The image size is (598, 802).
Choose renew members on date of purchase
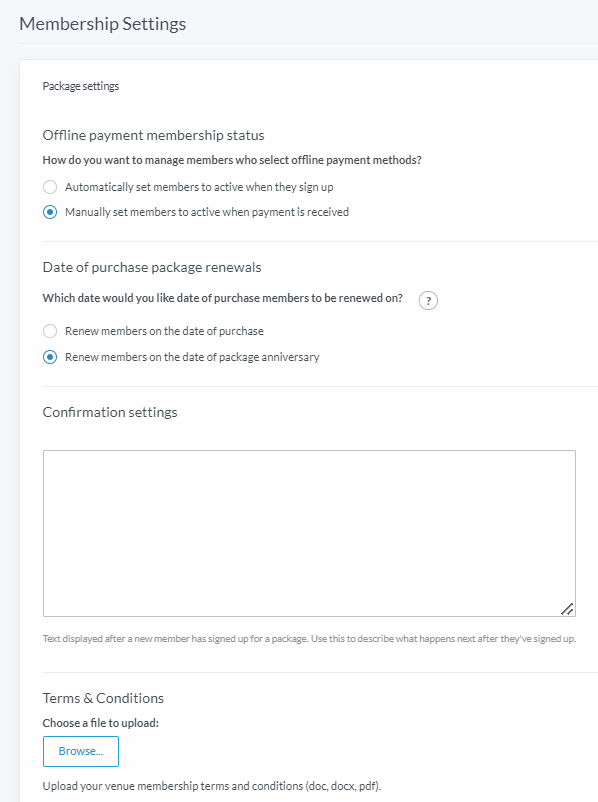(x=50, y=331)
